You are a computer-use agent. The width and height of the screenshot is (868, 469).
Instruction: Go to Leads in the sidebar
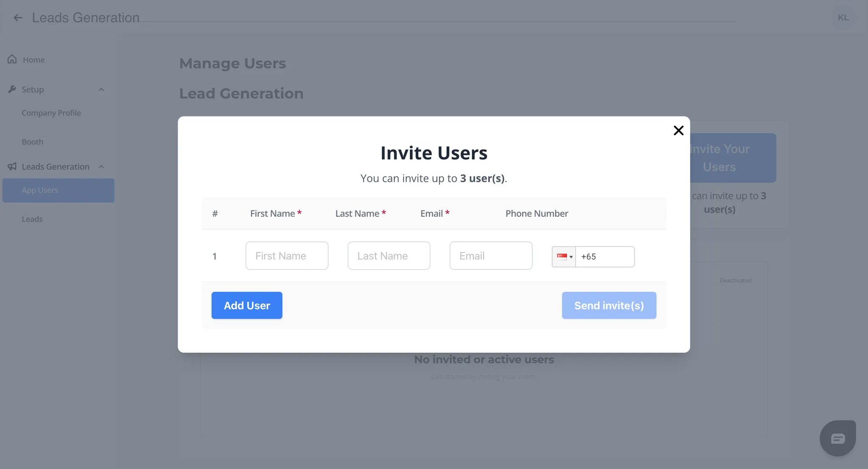32,219
